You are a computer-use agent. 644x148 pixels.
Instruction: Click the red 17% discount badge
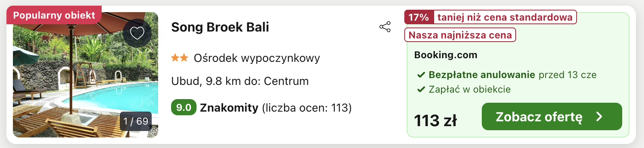(419, 17)
